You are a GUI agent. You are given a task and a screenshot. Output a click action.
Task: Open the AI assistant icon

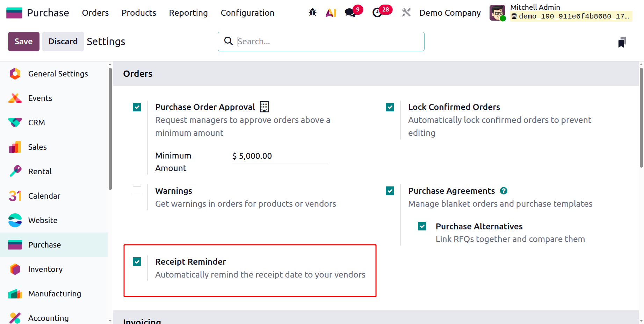[331, 13]
